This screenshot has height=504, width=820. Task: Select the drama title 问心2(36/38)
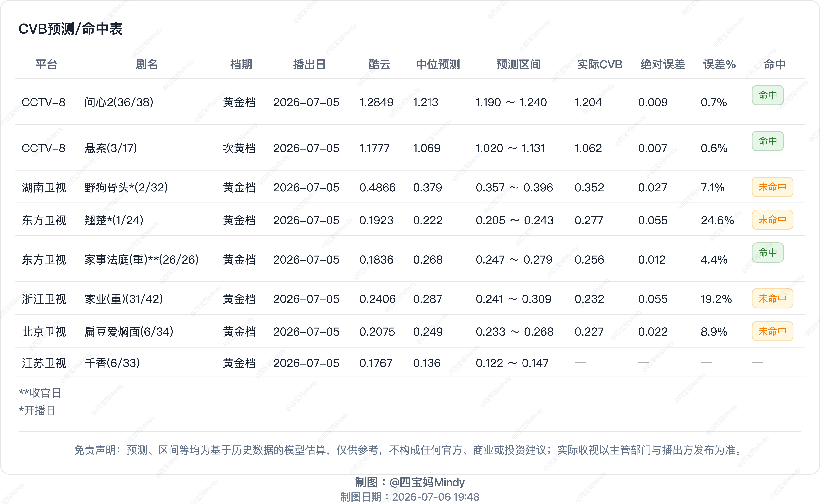pyautogui.click(x=119, y=102)
